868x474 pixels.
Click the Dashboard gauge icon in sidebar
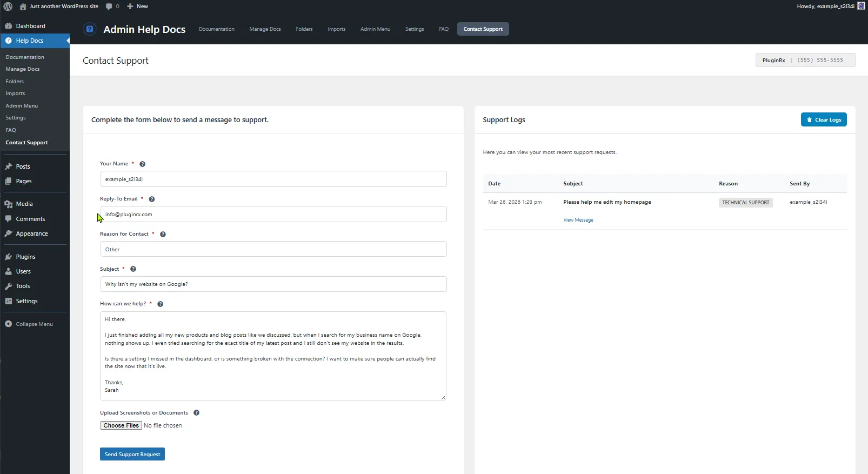[9, 26]
